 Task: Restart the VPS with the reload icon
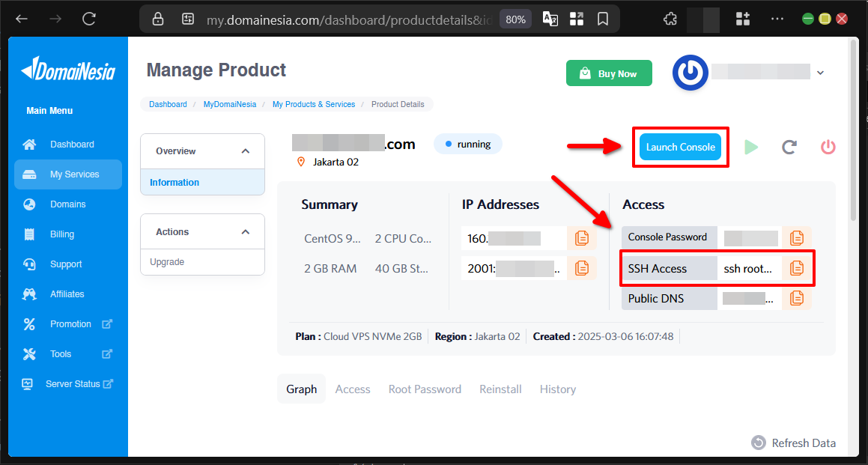pos(789,147)
